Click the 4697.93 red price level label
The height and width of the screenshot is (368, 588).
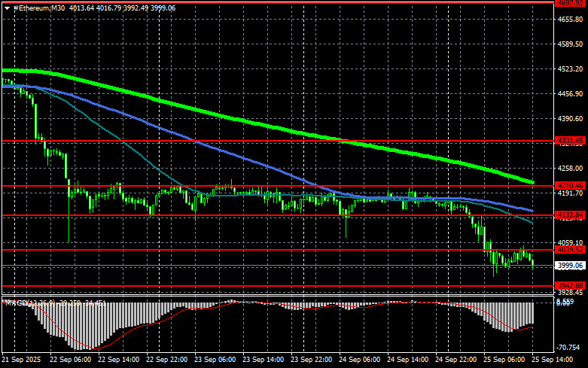coord(570,3)
